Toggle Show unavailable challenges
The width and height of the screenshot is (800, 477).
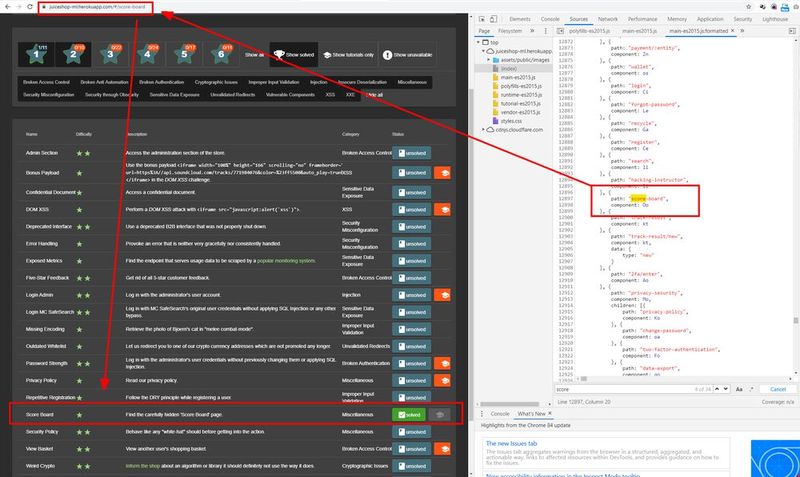click(407, 55)
